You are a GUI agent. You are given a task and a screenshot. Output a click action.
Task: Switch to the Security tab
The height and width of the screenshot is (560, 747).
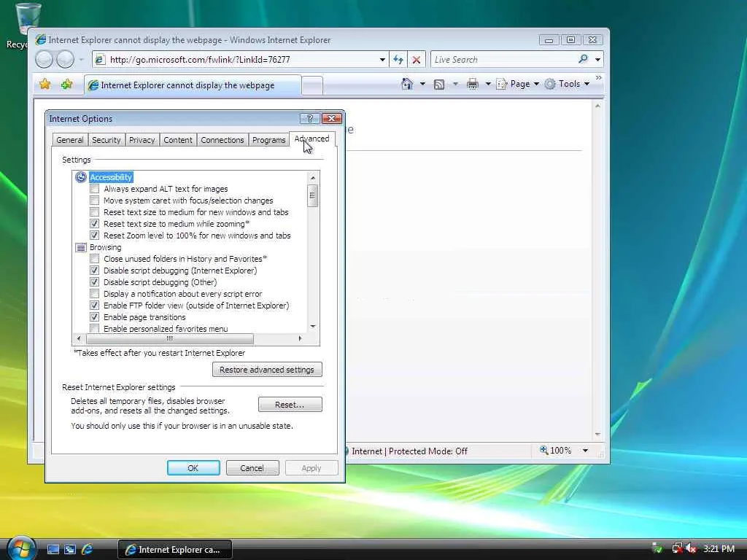pos(107,140)
